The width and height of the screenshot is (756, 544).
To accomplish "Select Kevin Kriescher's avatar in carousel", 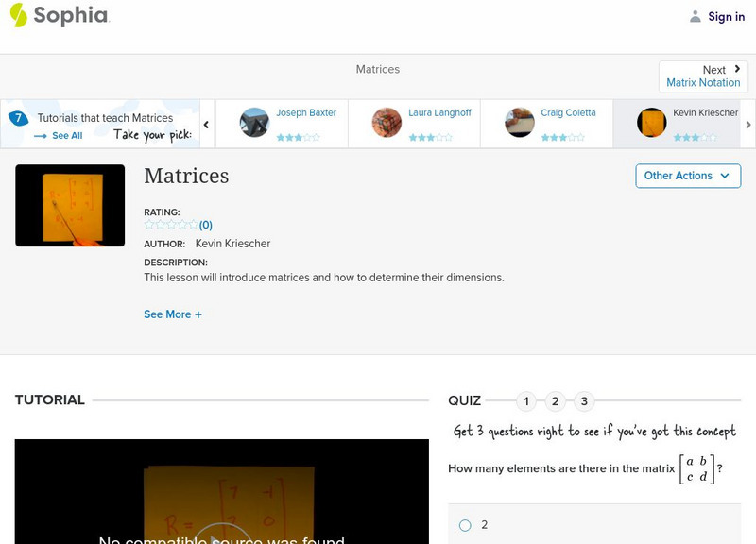I will pyautogui.click(x=651, y=123).
